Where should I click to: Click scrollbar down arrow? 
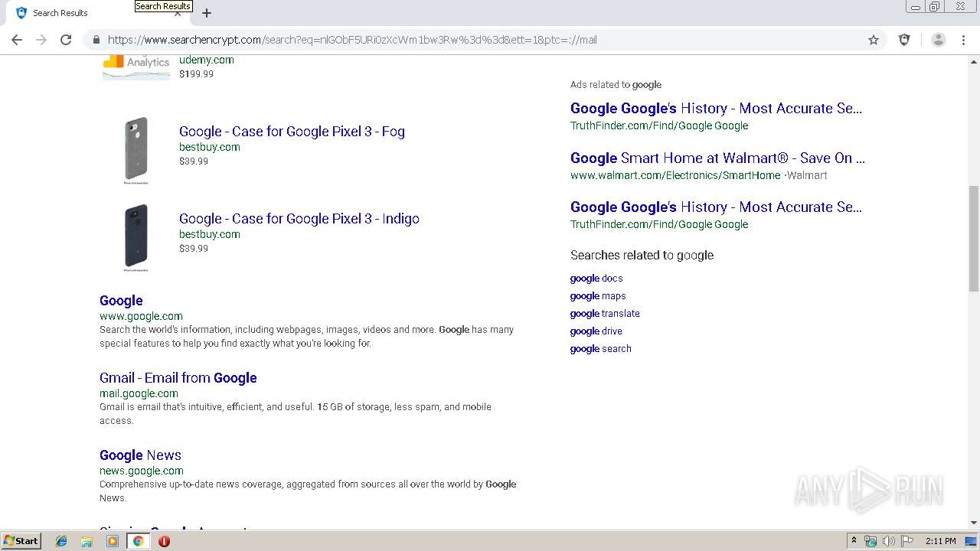[x=974, y=523]
